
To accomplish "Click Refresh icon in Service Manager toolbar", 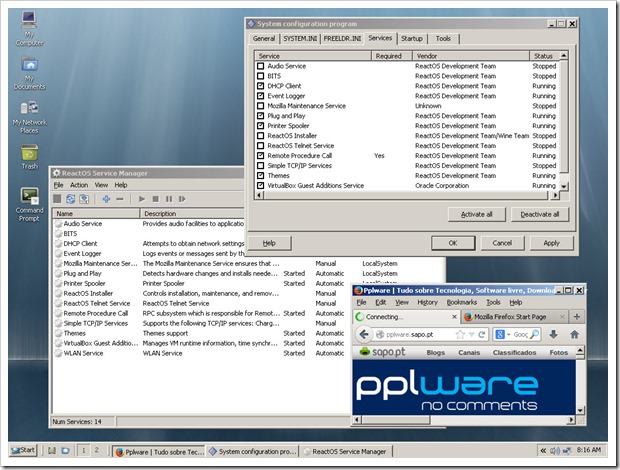I will (x=70, y=199).
